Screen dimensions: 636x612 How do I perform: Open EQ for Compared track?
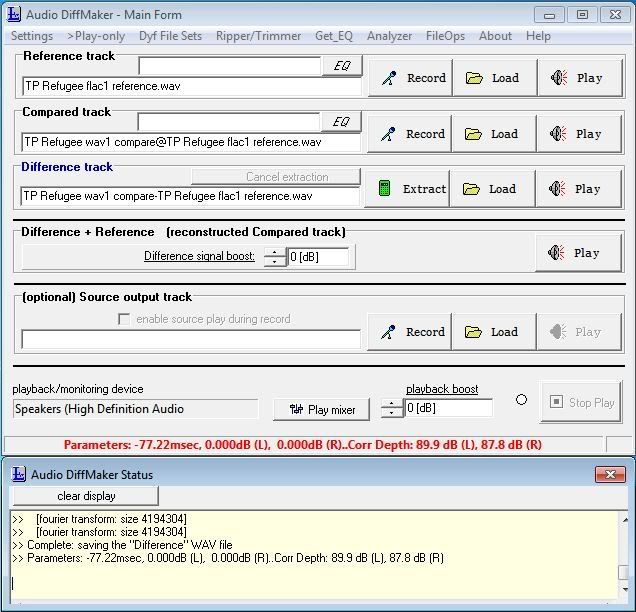341,122
